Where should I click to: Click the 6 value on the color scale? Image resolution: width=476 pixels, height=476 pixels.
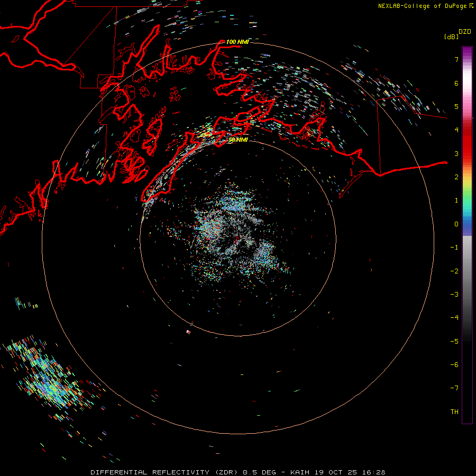tap(456, 83)
